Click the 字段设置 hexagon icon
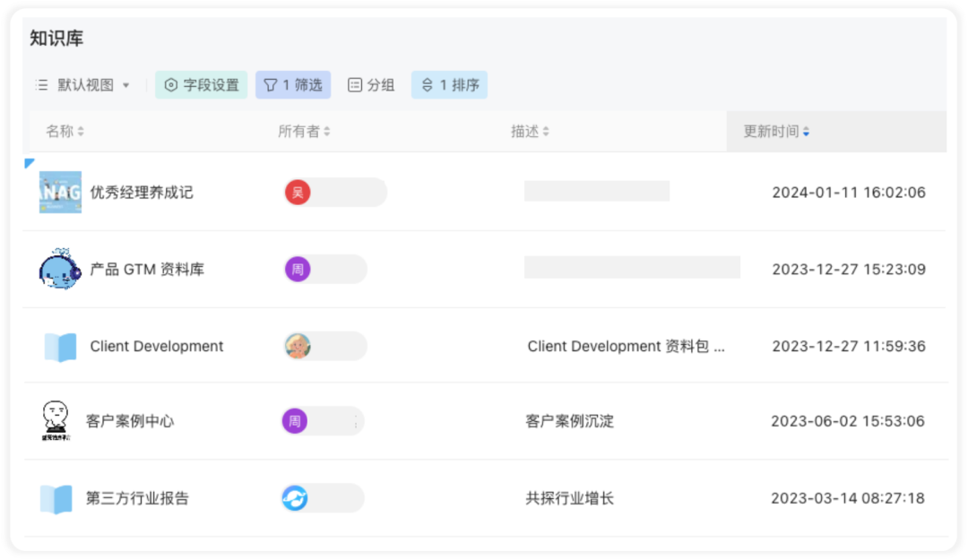 (x=171, y=85)
